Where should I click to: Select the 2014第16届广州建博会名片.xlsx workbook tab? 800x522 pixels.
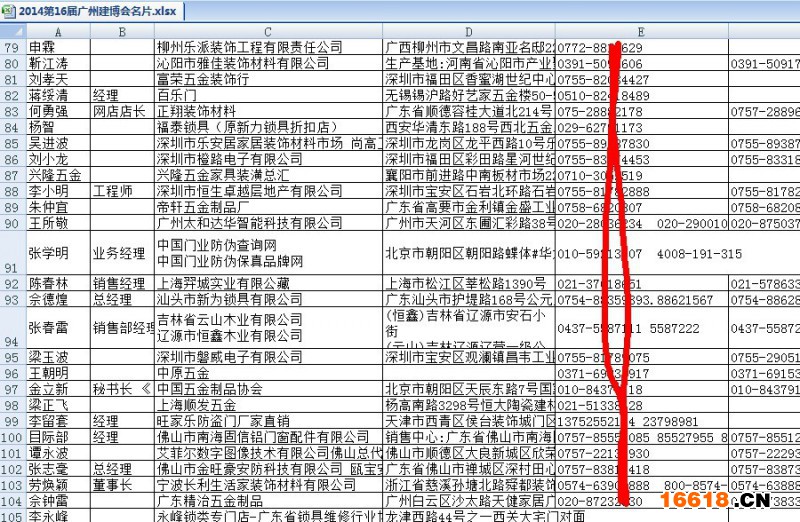96,11
